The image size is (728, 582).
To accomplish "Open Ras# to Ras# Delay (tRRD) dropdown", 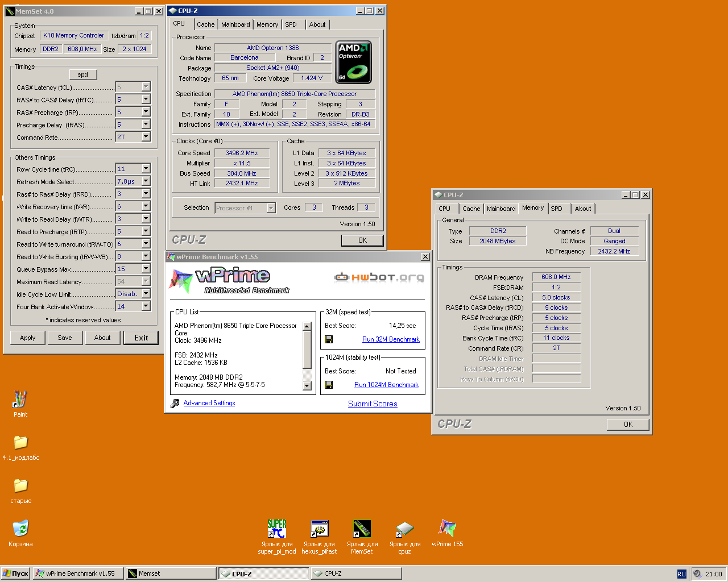I will pos(146,194).
